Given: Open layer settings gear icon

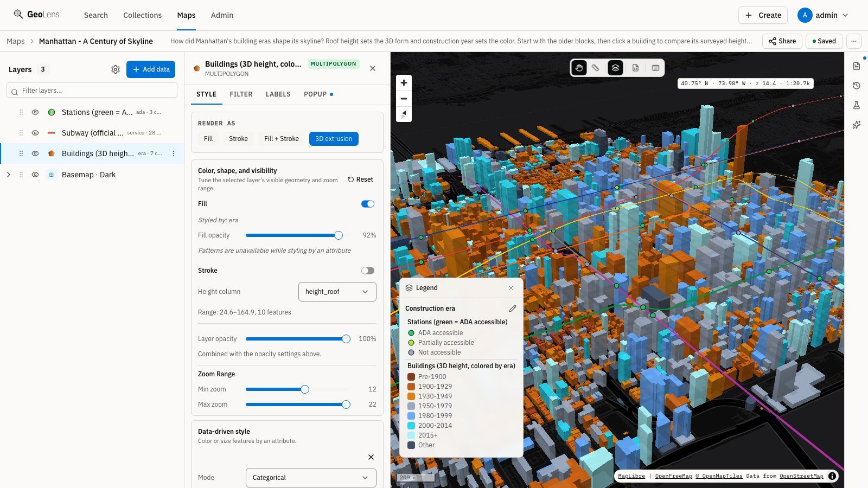Looking at the screenshot, I should [116, 69].
